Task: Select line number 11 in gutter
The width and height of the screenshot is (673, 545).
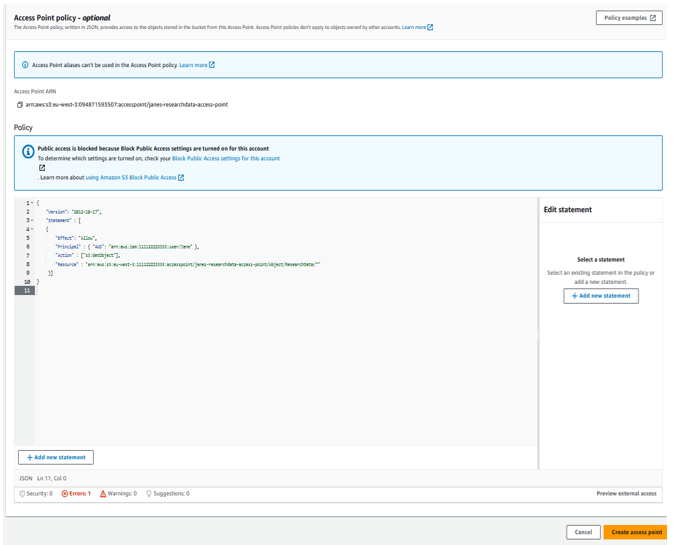Action: point(27,291)
